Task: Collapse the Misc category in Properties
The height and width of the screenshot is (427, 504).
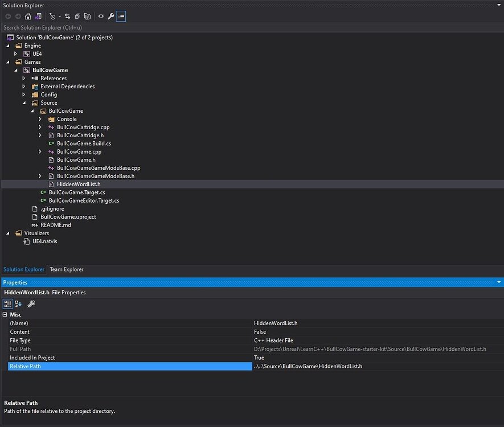Action: (5, 314)
